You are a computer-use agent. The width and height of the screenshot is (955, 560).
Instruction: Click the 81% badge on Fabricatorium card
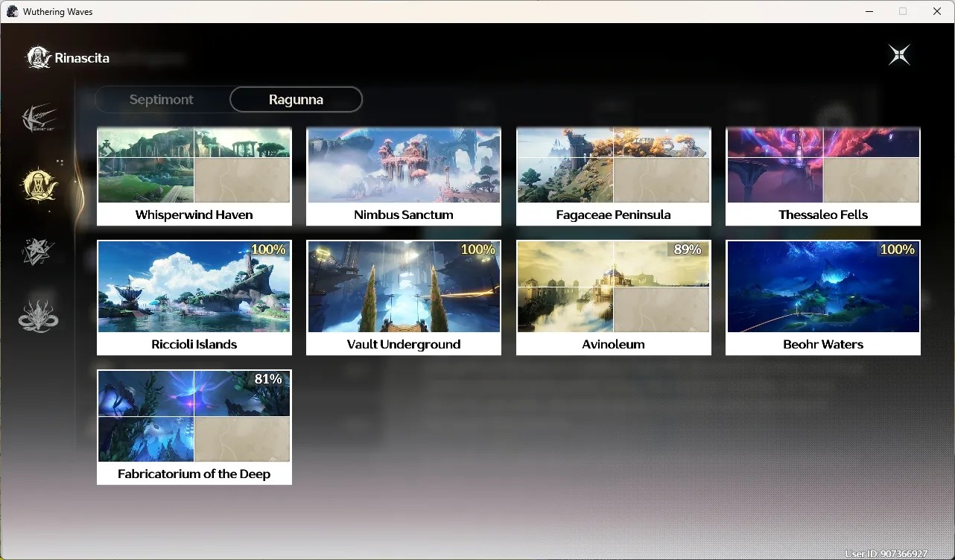(x=268, y=379)
